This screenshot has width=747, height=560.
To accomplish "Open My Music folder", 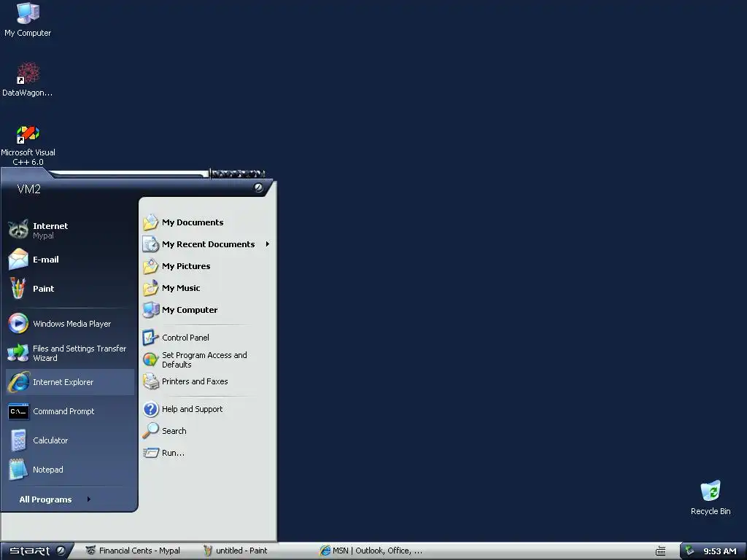I will (x=207, y=288).
